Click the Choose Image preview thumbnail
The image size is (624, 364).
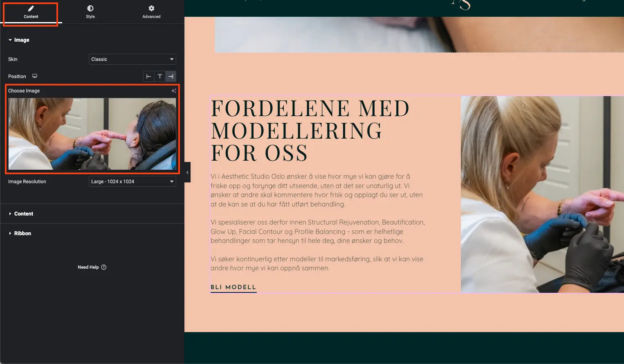pos(92,134)
